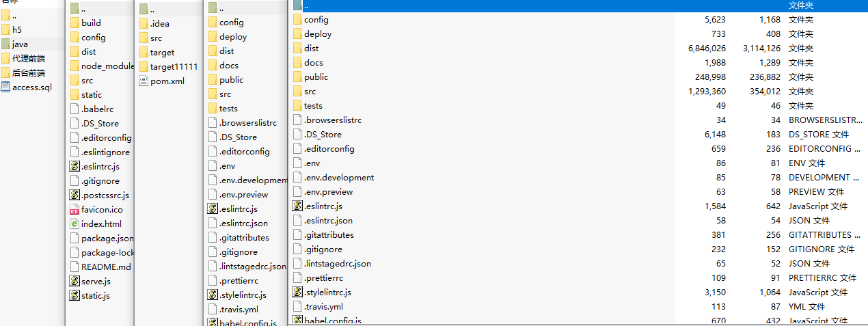The image size is (868, 326).
Task: Click the .lintstagedrc.json name in narrow list
Action: point(253,267)
